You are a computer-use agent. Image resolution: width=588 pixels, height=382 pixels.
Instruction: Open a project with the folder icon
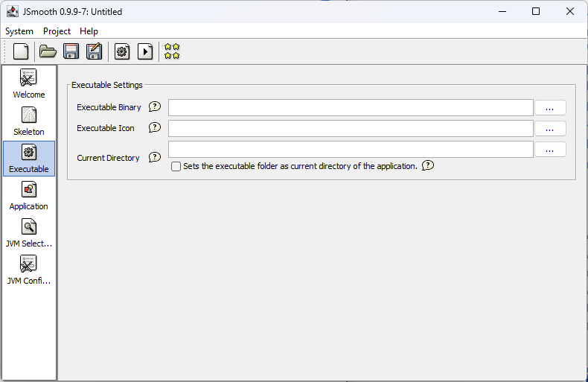pos(48,51)
